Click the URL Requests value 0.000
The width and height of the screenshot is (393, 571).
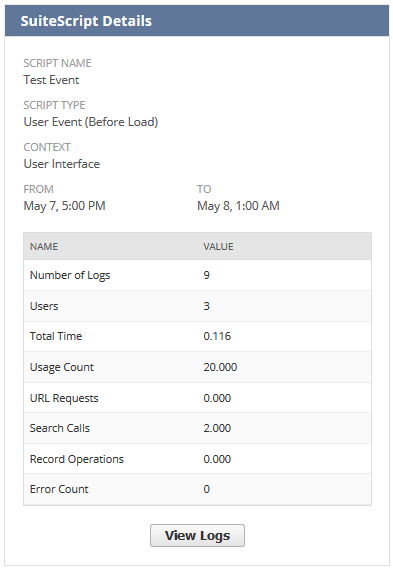pos(217,398)
